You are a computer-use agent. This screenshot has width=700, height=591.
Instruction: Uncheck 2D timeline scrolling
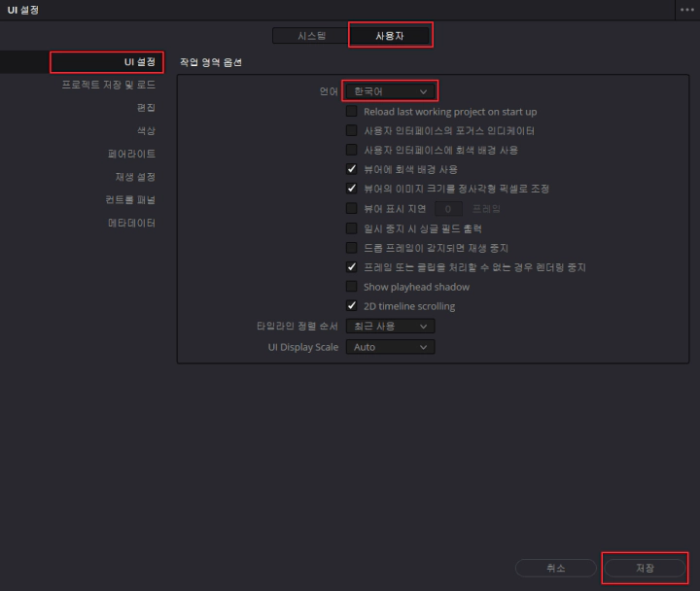pos(352,306)
